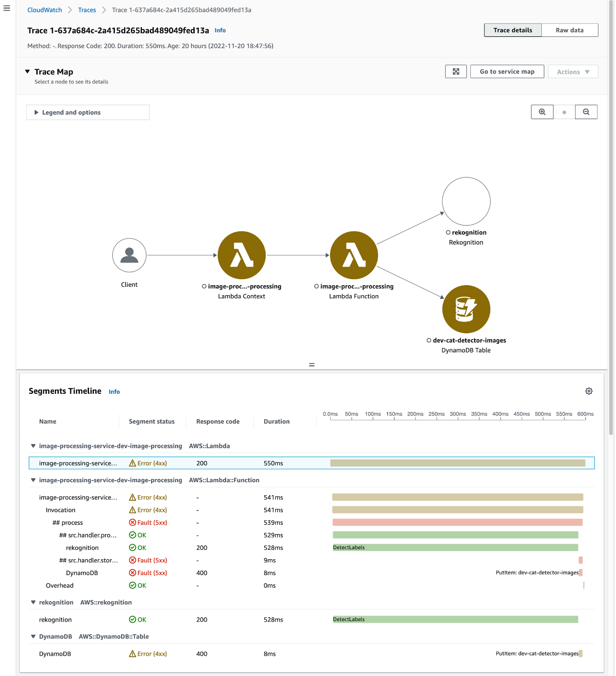Reset trace map zoom with center dot
616x676 pixels.
pyautogui.click(x=564, y=112)
